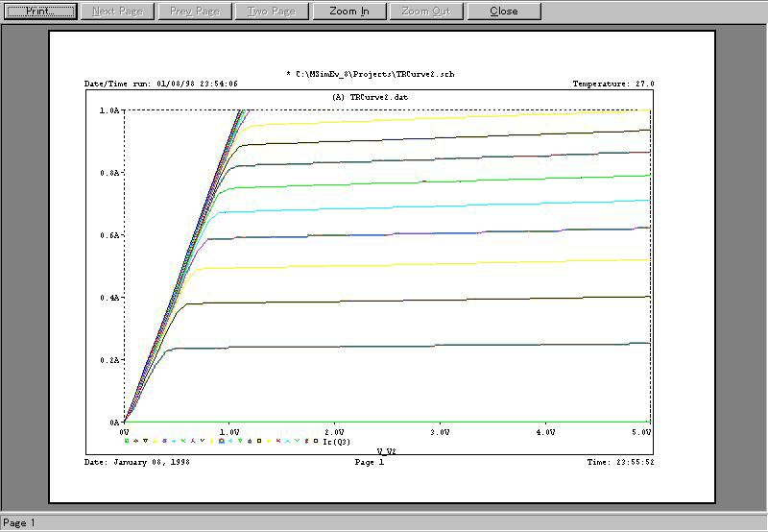Screen dimensions: 768x532
Task: Click the first green square legend marker
Action: click(x=127, y=441)
